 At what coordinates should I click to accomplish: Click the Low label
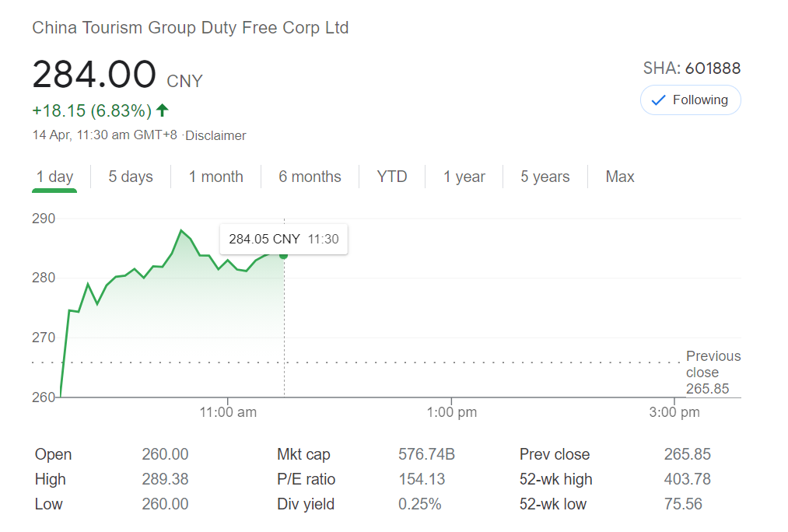pos(49,504)
